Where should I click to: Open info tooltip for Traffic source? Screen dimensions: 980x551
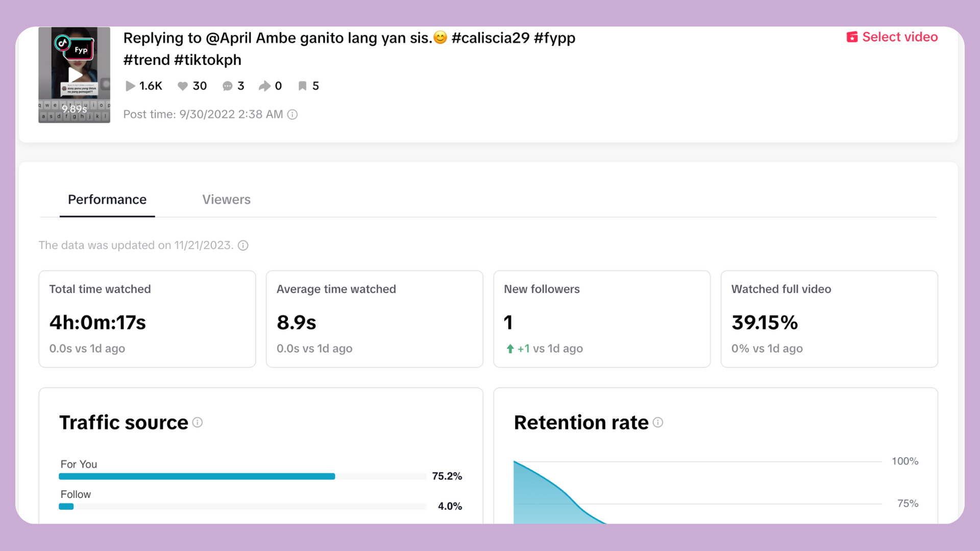198,422
